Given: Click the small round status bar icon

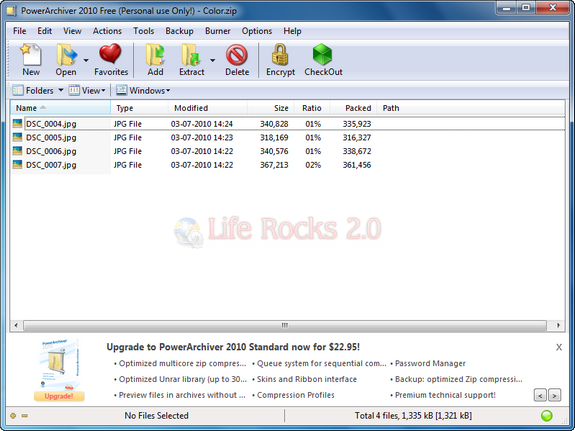Looking at the screenshot, I should (13, 416).
